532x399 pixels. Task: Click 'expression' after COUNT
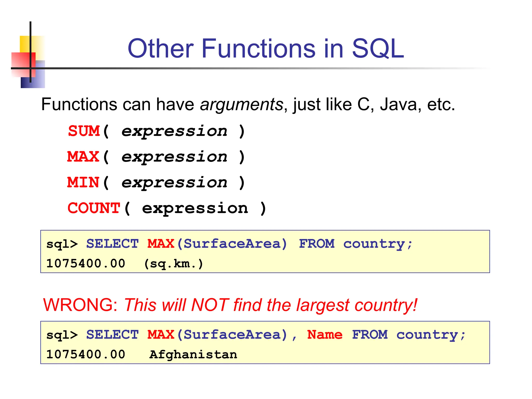[x=195, y=208]
